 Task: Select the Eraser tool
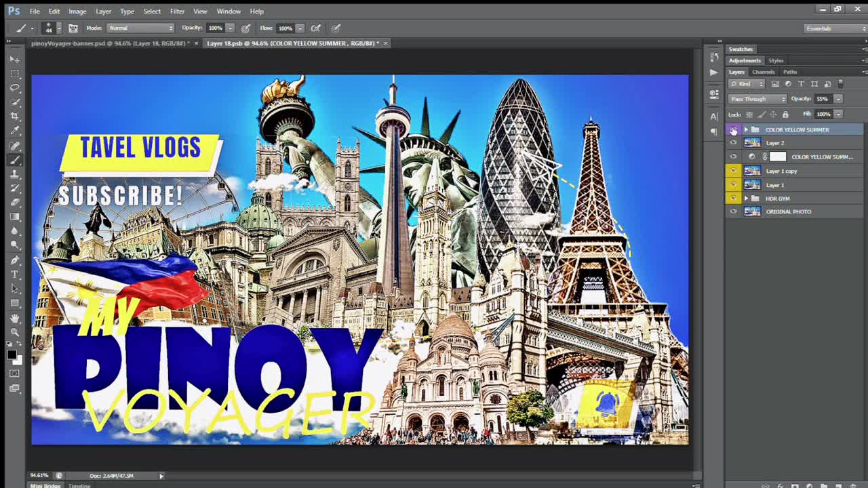click(x=15, y=202)
